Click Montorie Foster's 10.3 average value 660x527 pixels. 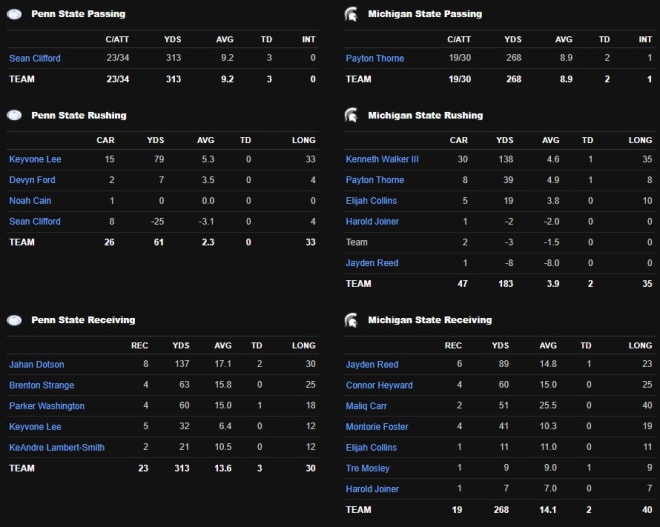click(x=548, y=426)
